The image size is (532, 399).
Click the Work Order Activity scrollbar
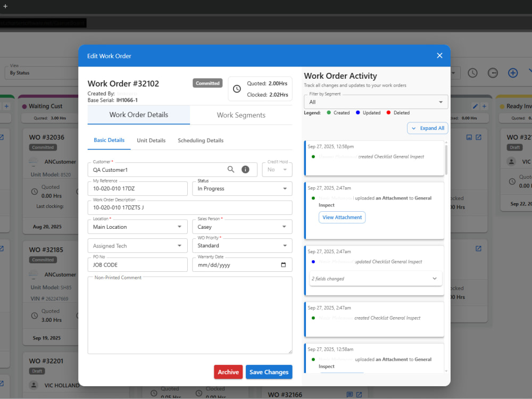[446, 160]
